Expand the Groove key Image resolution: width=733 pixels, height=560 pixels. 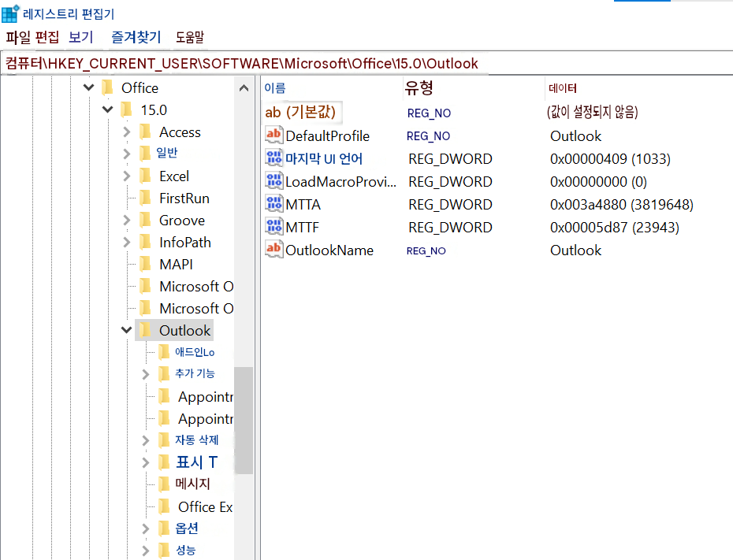(x=127, y=220)
